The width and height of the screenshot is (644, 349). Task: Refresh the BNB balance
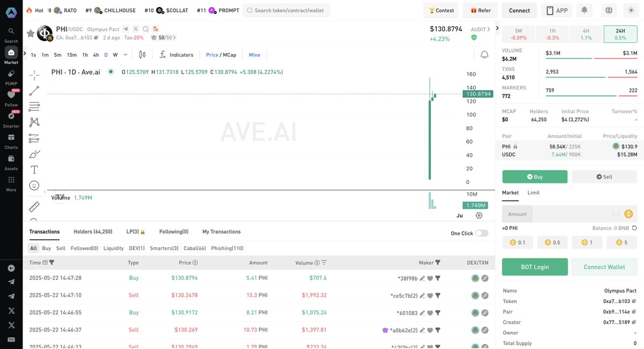634,228
